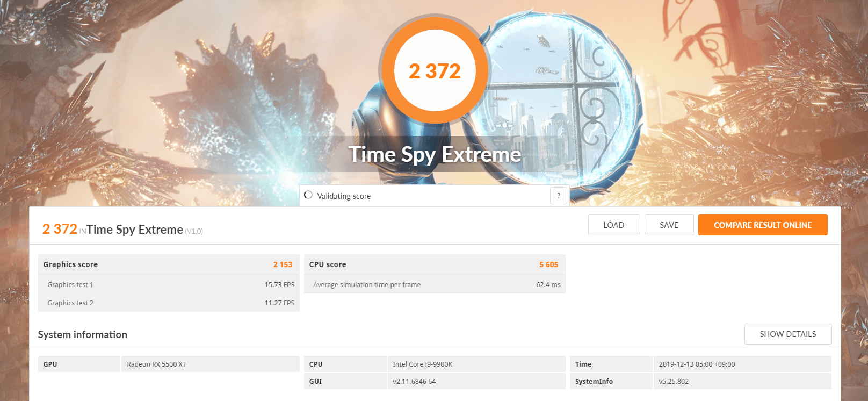Select the Time label cell
The width and height of the screenshot is (868, 401).
[x=611, y=364]
